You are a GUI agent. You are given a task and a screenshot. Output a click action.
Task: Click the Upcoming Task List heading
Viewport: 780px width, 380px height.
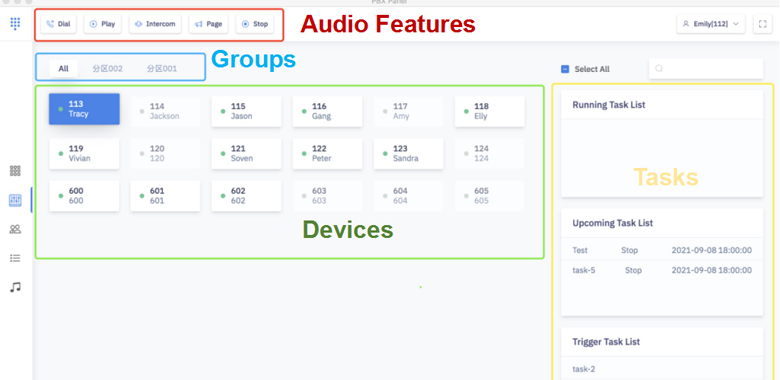(613, 223)
